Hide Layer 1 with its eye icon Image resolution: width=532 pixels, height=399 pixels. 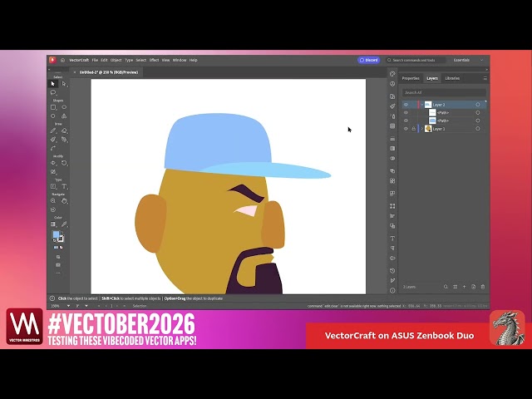tap(406, 129)
